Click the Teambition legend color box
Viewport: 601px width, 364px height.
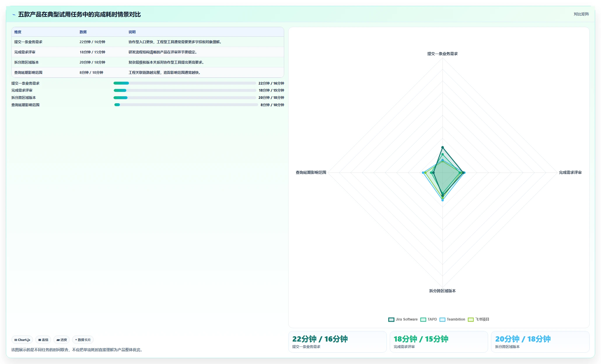[x=443, y=319]
